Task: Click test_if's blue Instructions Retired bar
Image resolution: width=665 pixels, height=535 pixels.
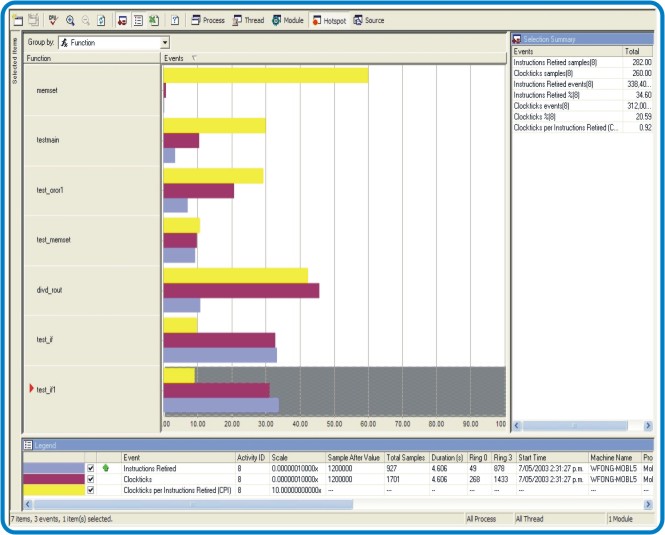Action: [220, 355]
